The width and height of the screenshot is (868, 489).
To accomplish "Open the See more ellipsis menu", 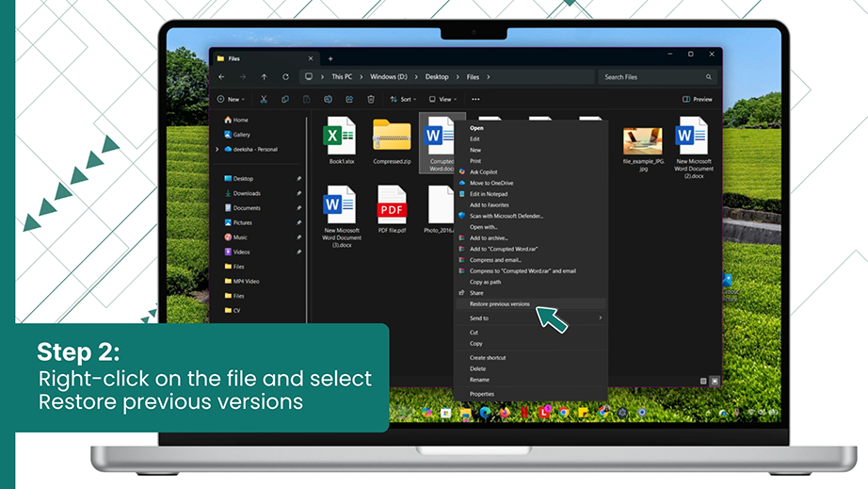I will coord(475,99).
